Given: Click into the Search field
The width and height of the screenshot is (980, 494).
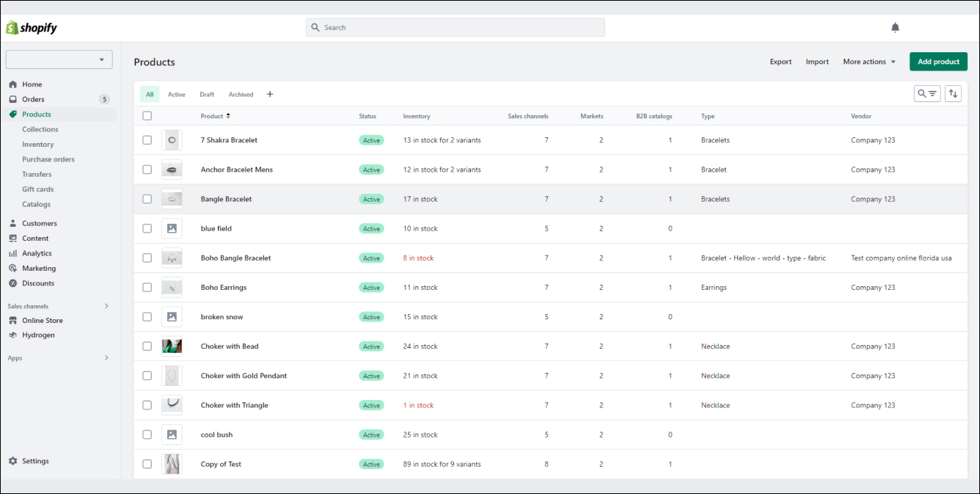Looking at the screenshot, I should tap(456, 28).
